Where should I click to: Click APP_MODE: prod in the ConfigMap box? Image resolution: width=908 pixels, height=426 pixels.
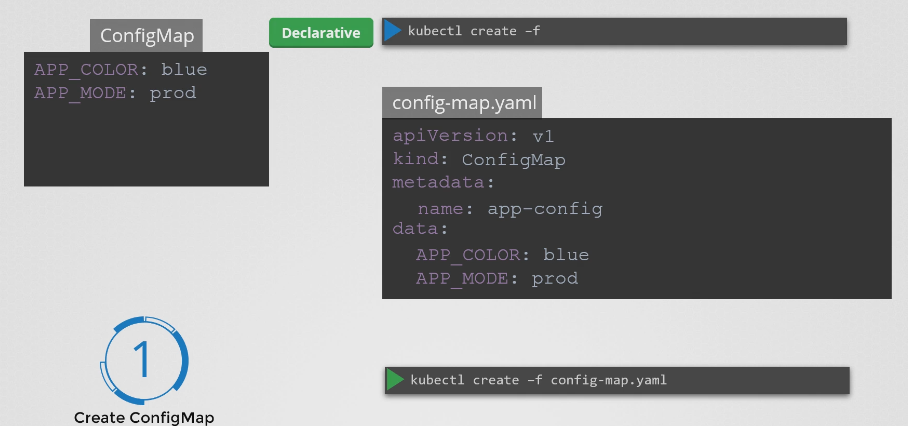pos(115,93)
